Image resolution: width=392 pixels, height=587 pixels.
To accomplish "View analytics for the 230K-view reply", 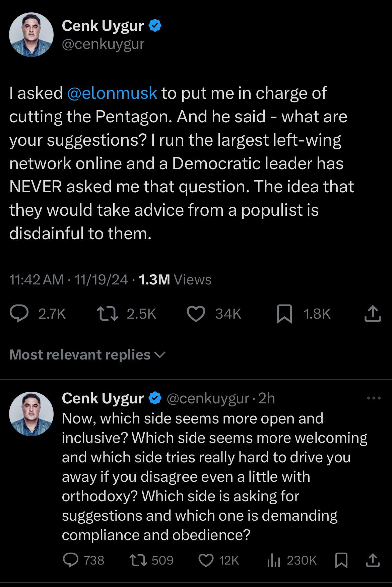I will pos(273,560).
